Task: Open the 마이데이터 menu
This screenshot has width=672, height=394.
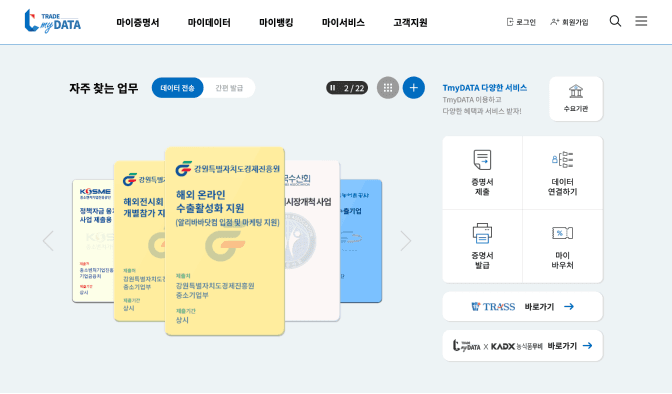Action: pos(209,22)
